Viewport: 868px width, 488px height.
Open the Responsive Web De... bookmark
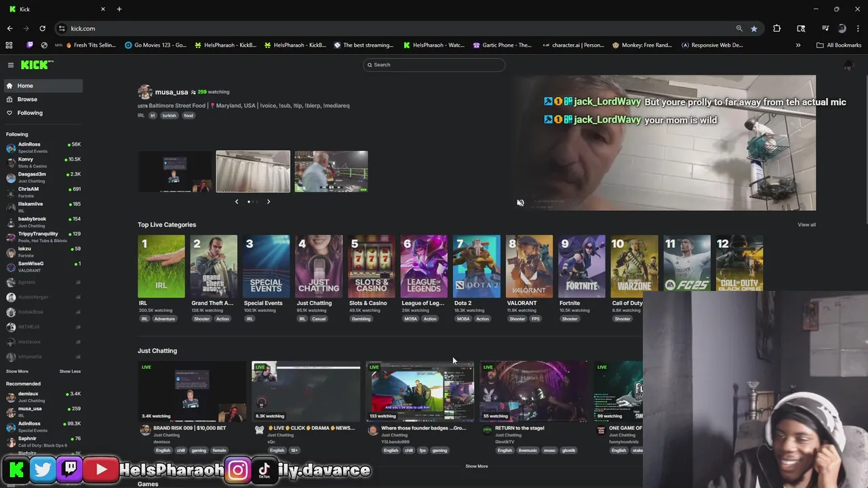click(712, 45)
